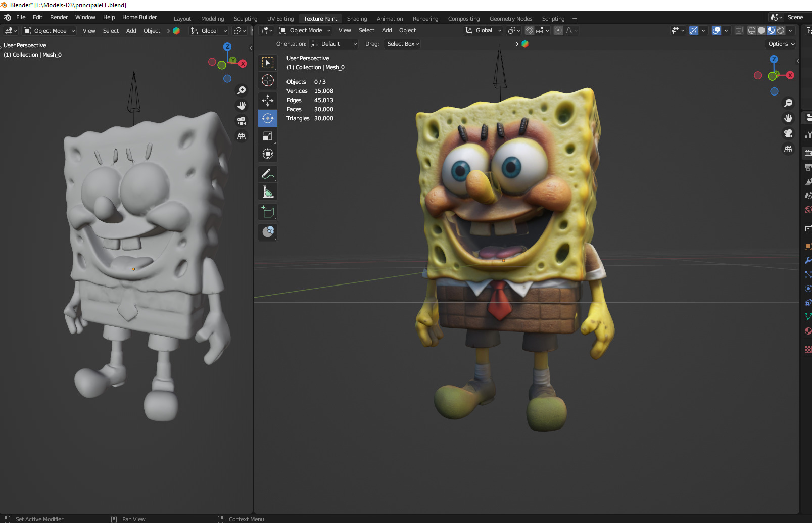Open Modifier wrench properties tab
Screen dimensions: 812x523
click(808, 260)
